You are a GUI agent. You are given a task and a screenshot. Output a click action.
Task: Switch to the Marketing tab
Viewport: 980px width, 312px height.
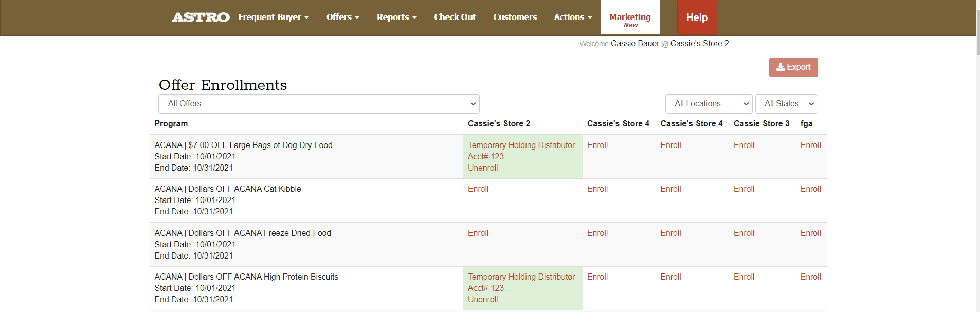630,20
